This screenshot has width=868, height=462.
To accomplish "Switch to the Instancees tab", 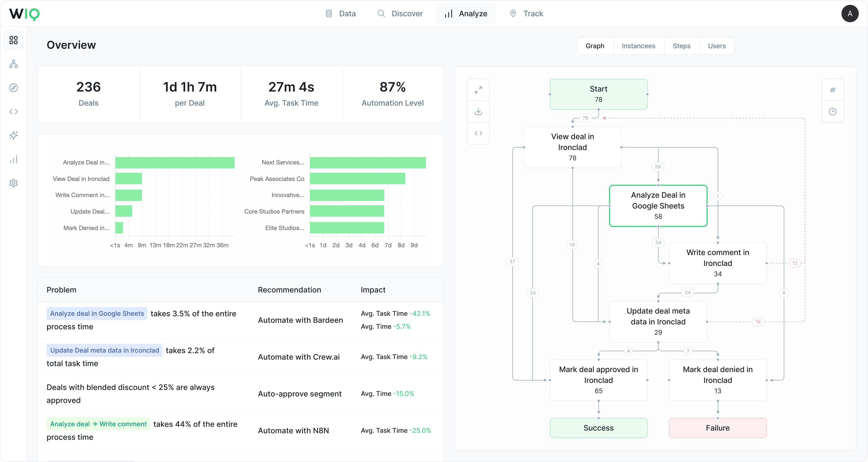I will (x=638, y=46).
